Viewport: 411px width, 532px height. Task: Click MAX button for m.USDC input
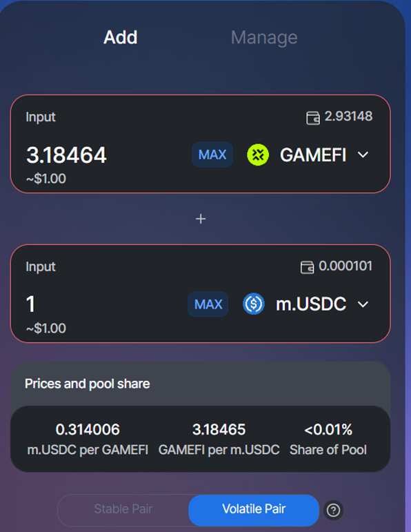pyautogui.click(x=208, y=304)
